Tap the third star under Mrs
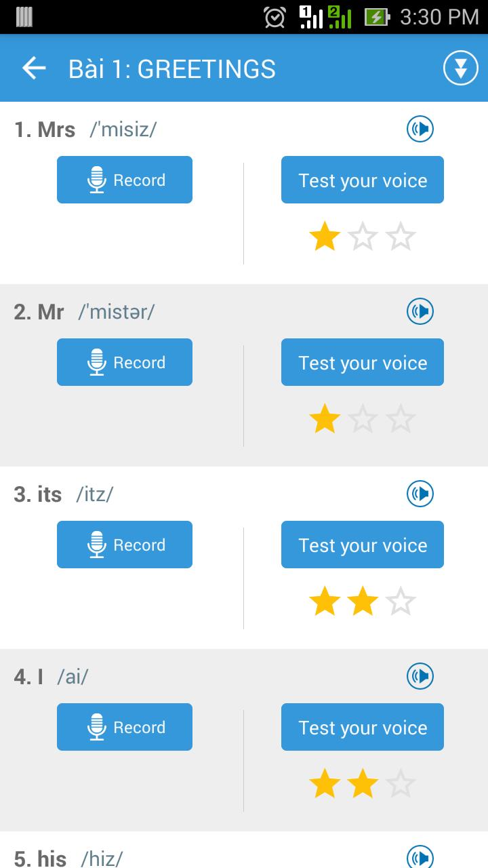The width and height of the screenshot is (488, 868). tap(401, 237)
